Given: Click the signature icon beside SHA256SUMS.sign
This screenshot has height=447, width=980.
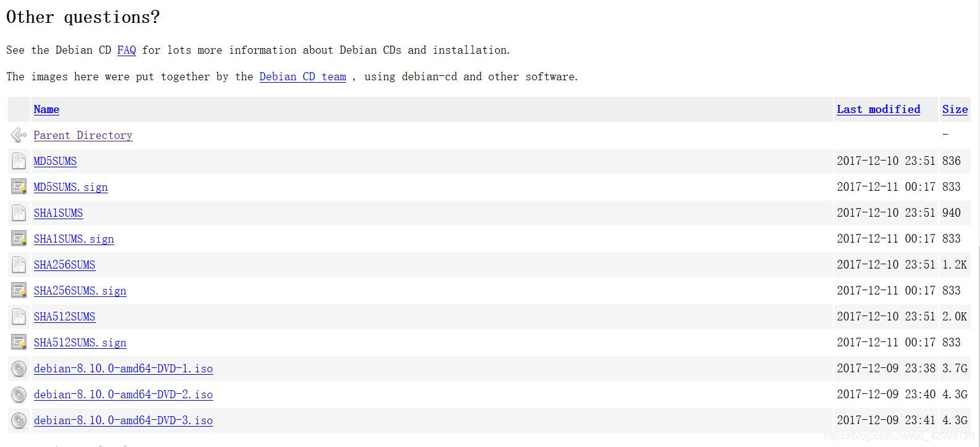Looking at the screenshot, I should tap(19, 291).
